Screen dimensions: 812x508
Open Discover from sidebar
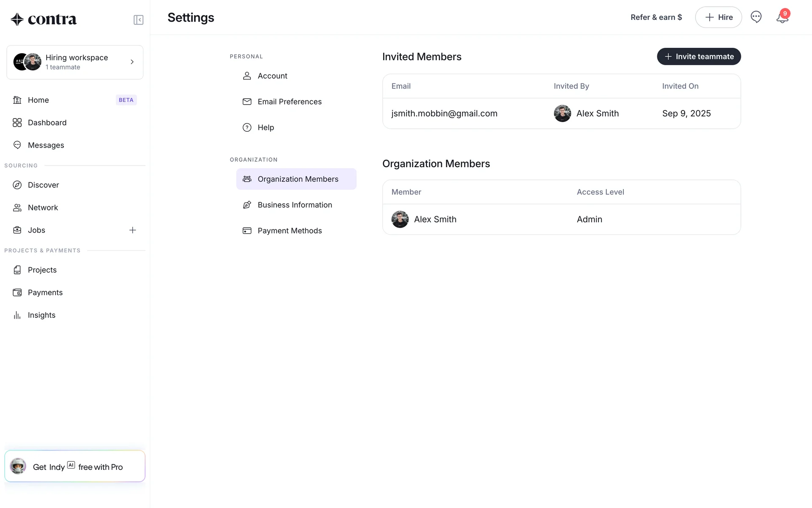coord(43,185)
